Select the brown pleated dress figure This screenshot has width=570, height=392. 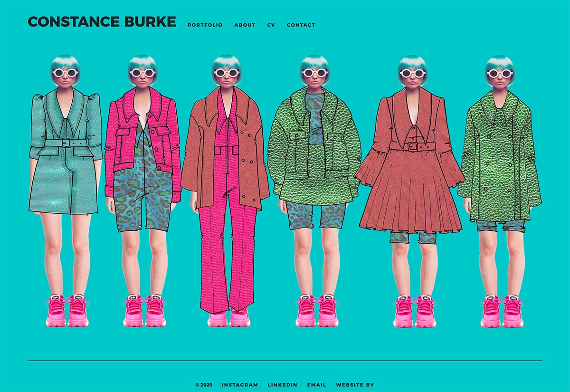pos(412,191)
